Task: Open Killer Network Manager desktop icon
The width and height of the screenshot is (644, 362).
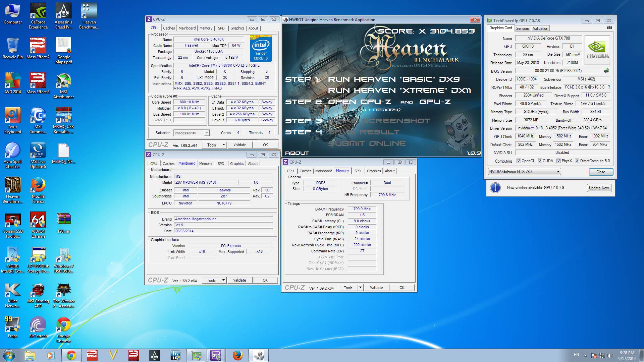Action: (x=13, y=295)
